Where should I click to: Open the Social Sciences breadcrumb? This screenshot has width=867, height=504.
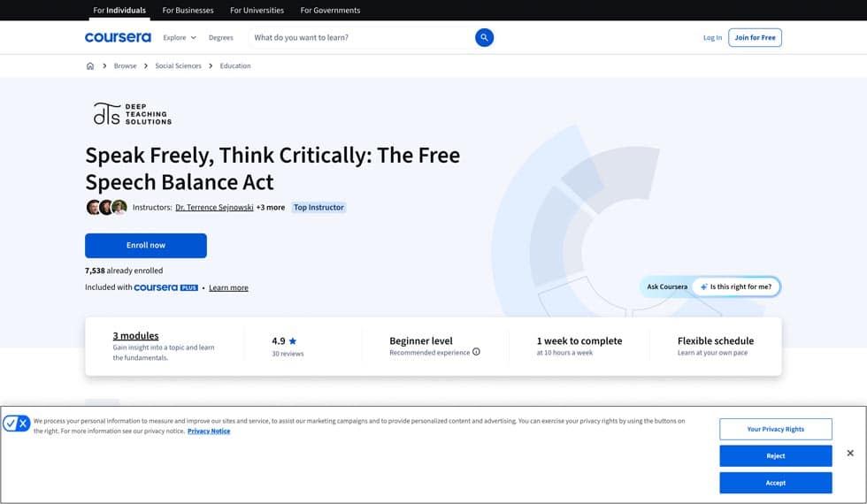178,65
